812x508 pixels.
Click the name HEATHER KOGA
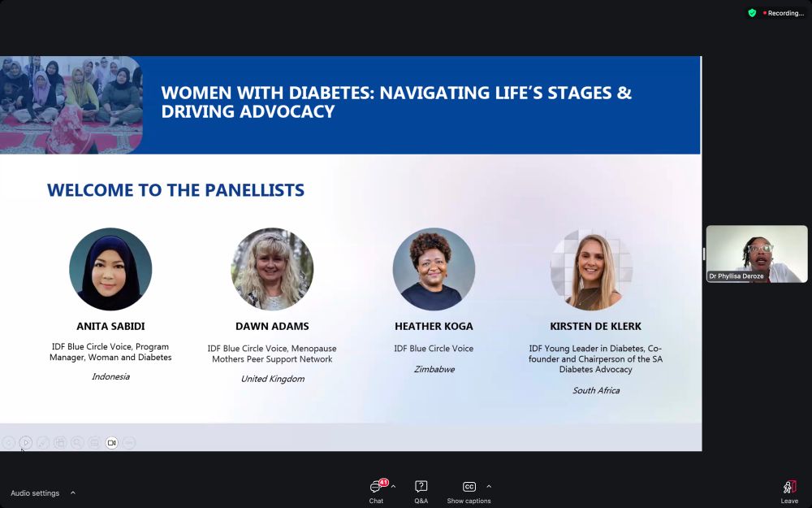(x=434, y=326)
